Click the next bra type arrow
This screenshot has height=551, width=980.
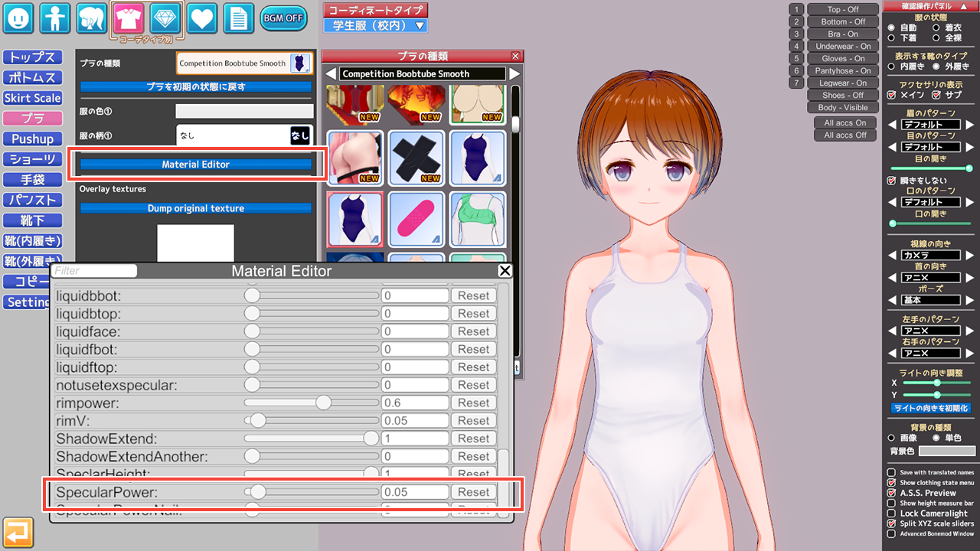pyautogui.click(x=514, y=74)
